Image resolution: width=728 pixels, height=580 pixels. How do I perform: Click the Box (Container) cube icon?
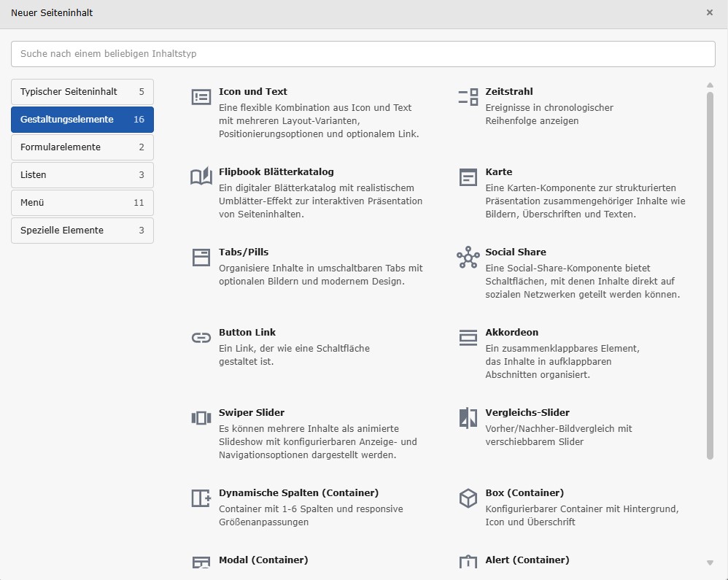(x=468, y=498)
